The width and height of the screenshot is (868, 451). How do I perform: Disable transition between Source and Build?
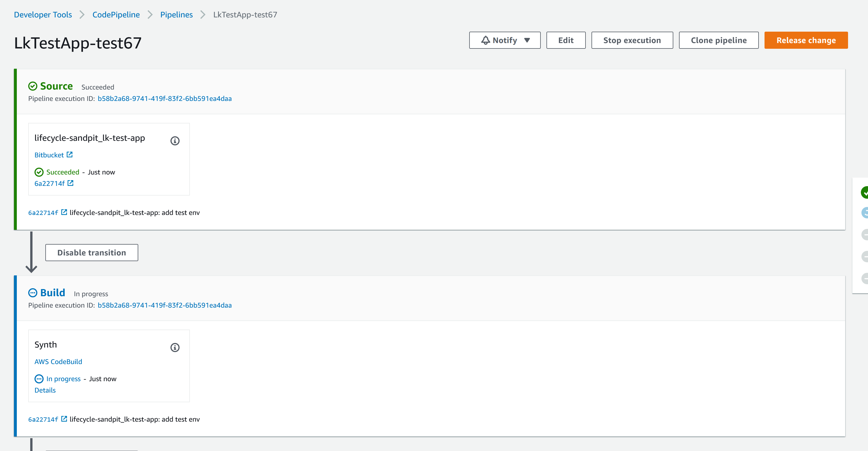(92, 253)
